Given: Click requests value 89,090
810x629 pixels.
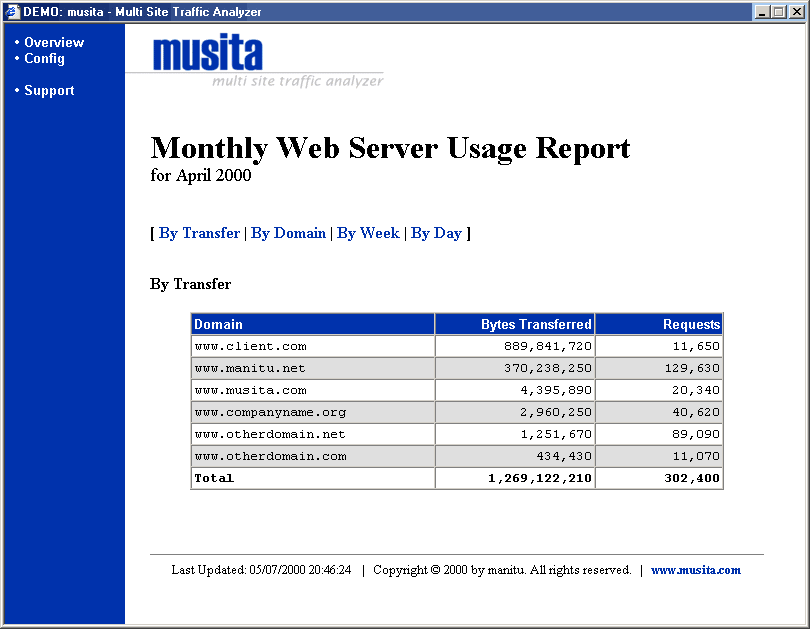Looking at the screenshot, I should 696,434.
